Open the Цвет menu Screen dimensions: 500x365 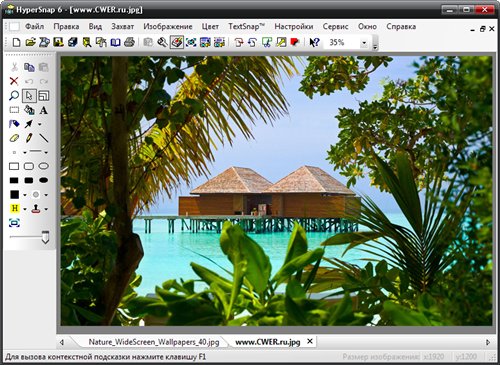(210, 26)
